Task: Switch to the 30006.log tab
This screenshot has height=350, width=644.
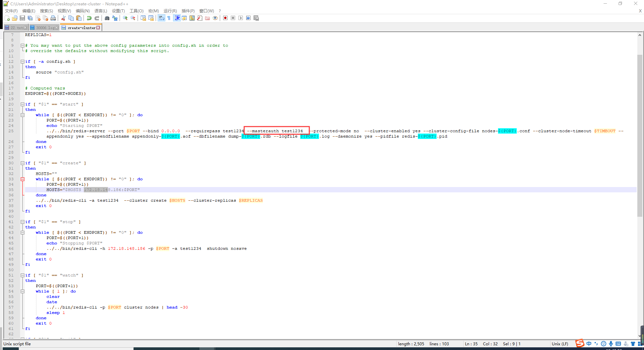Action: pyautogui.click(x=44, y=28)
